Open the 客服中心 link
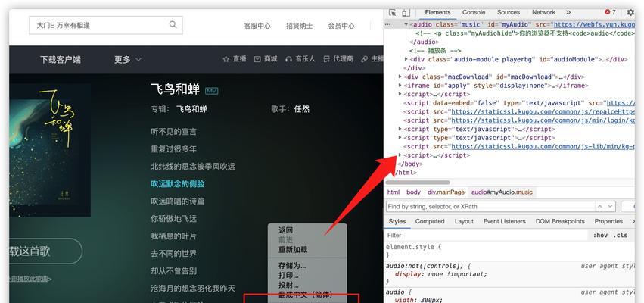This screenshot has width=644, height=303. (x=257, y=26)
